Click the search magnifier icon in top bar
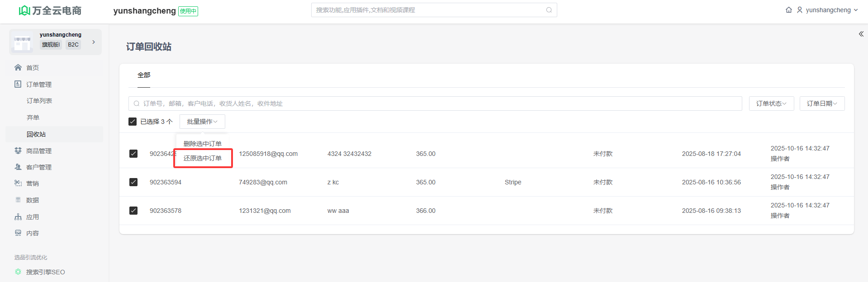This screenshot has height=282, width=868. (x=549, y=10)
